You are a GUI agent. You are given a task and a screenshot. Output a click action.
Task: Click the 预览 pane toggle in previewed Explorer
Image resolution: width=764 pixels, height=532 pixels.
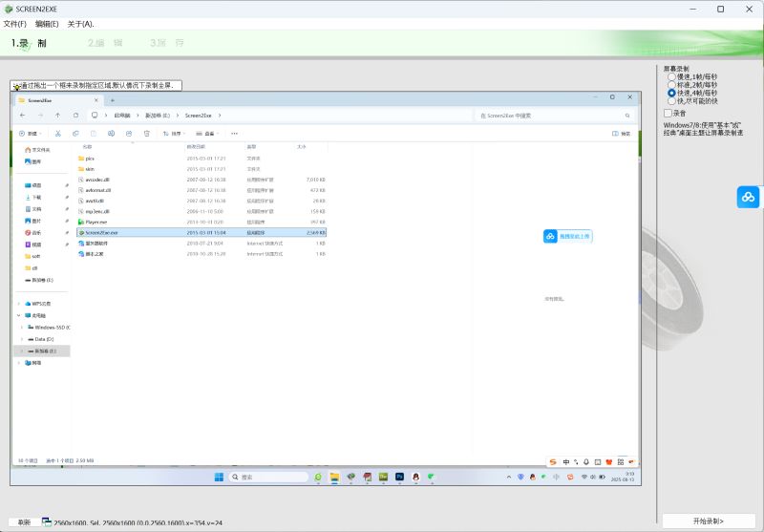tap(622, 134)
